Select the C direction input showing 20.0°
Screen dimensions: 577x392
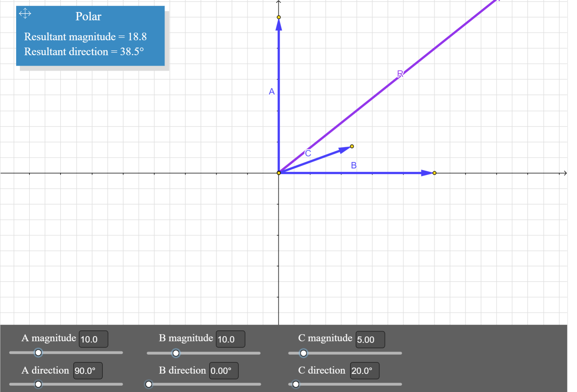pyautogui.click(x=364, y=370)
